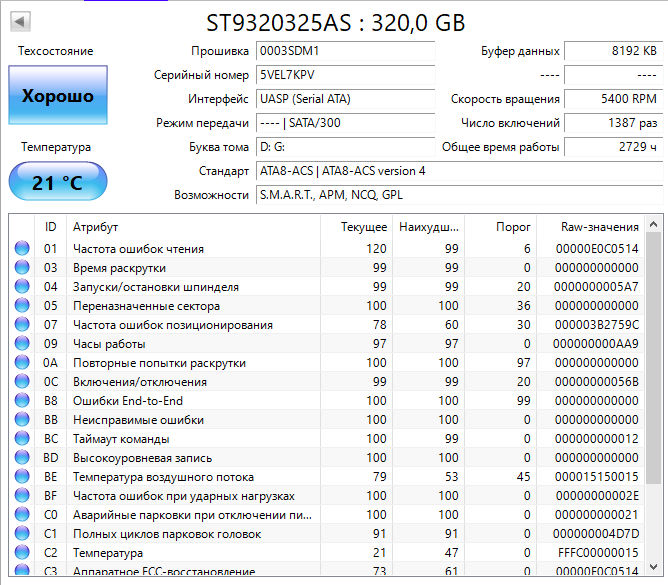Click the previous disk arrow button
This screenshot has width=668, height=585.
click(20, 22)
